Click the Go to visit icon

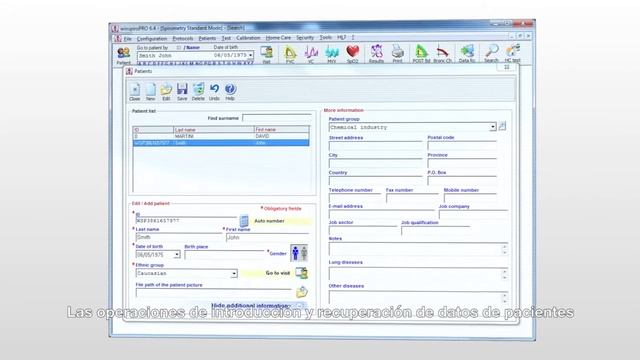(x=302, y=273)
